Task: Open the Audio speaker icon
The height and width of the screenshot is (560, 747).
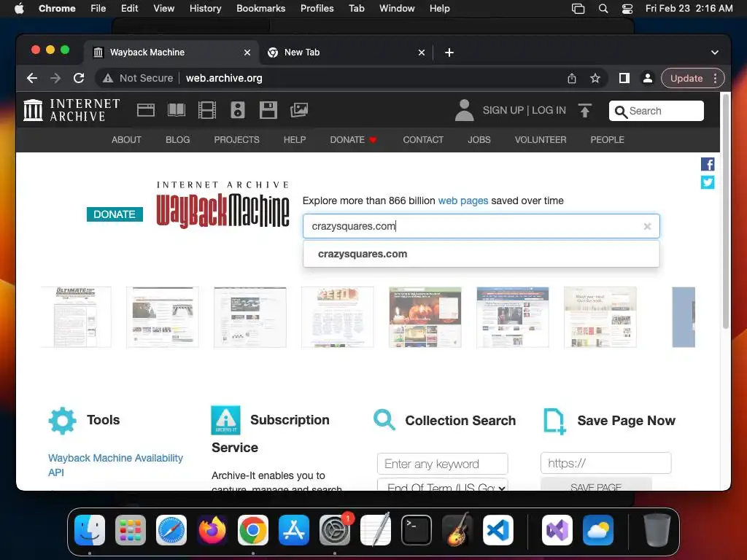Action: [238, 110]
